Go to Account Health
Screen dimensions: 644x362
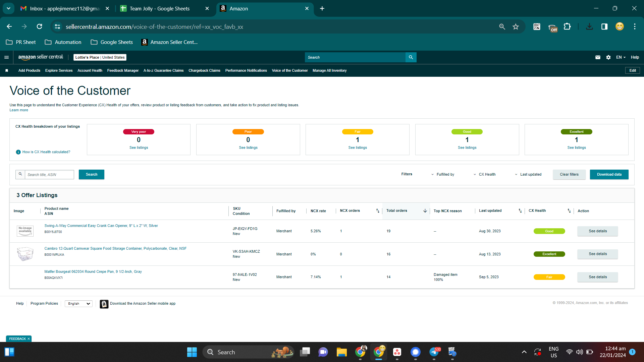coord(90,70)
